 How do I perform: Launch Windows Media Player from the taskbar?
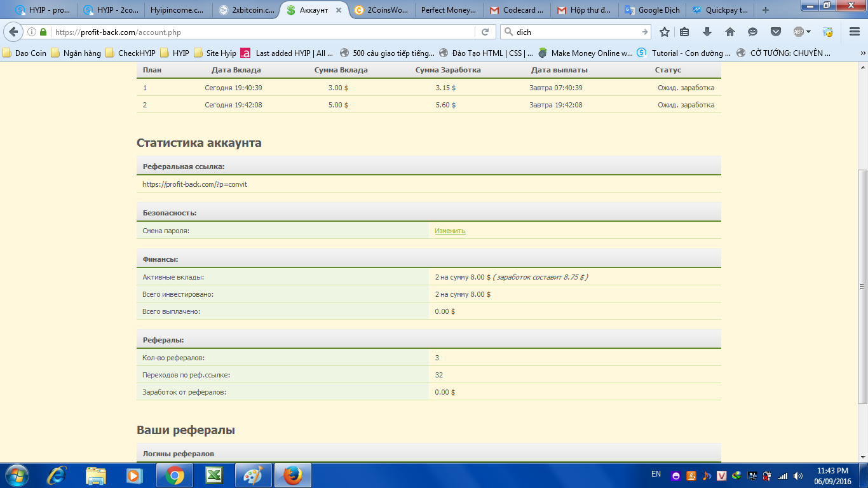point(134,475)
